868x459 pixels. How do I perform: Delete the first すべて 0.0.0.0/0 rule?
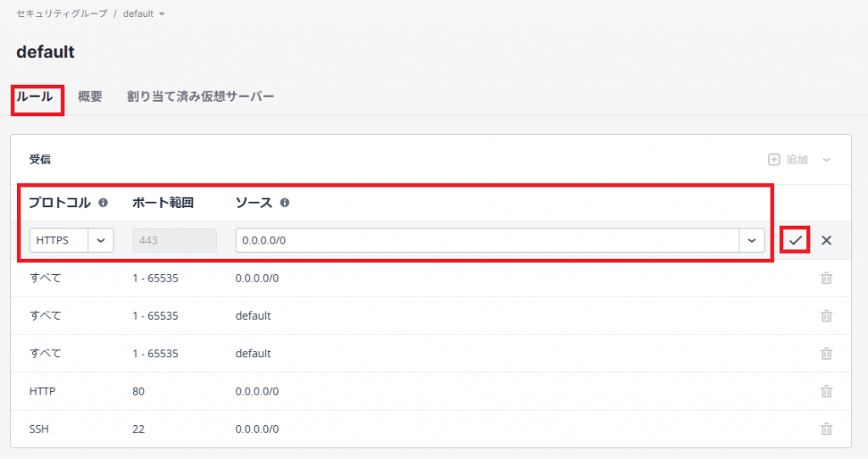click(826, 278)
